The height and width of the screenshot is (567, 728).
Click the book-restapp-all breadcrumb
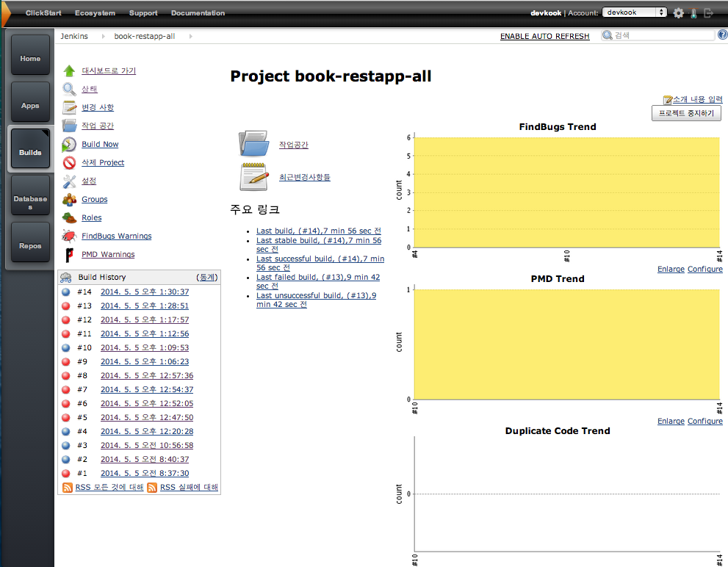coord(145,36)
